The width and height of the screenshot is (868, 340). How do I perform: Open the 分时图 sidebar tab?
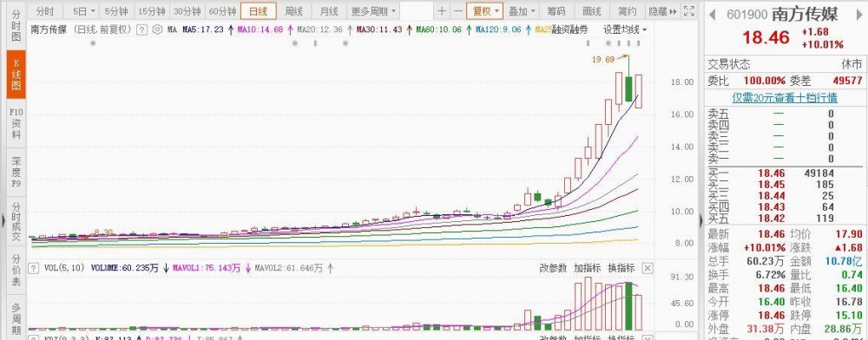coord(16,26)
